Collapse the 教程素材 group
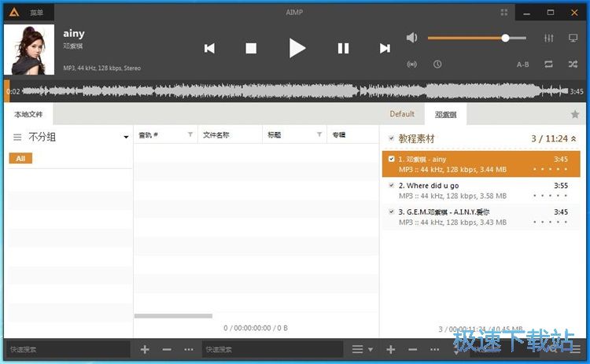This screenshot has width=590, height=364. [573, 138]
